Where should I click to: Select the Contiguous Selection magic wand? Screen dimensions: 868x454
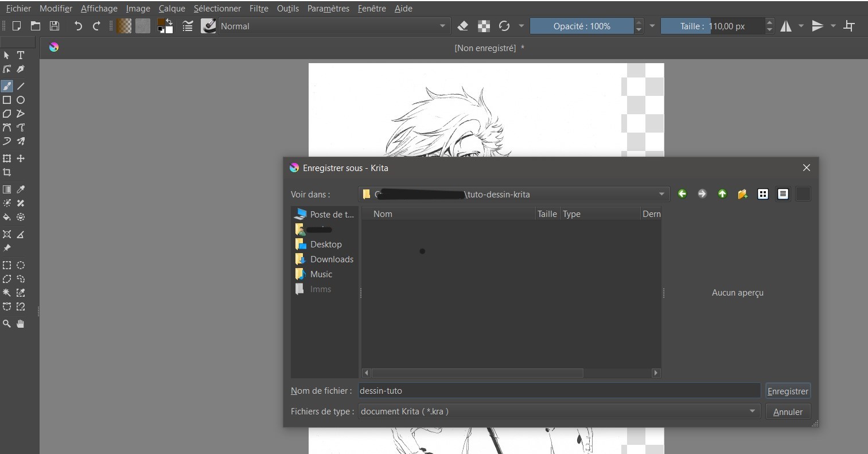(x=7, y=293)
